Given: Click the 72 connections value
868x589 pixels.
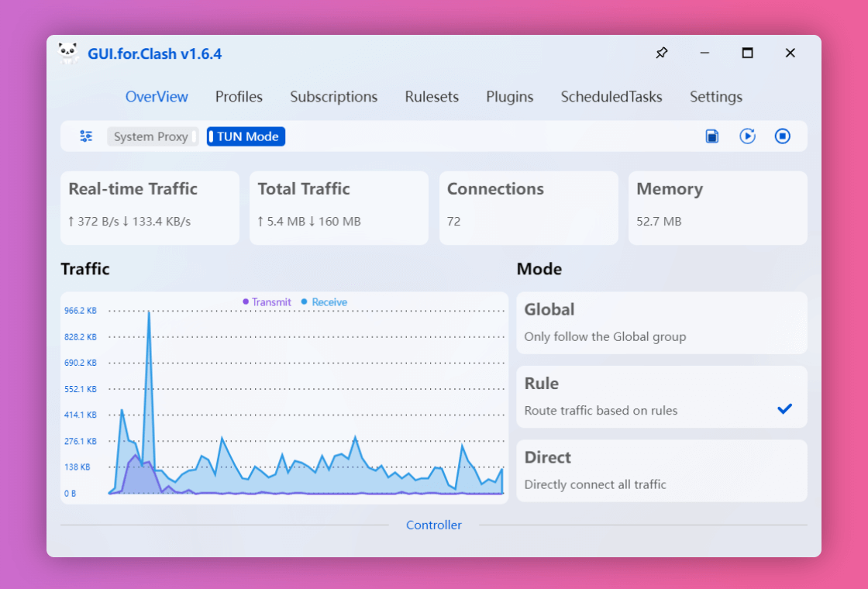Looking at the screenshot, I should click(454, 222).
